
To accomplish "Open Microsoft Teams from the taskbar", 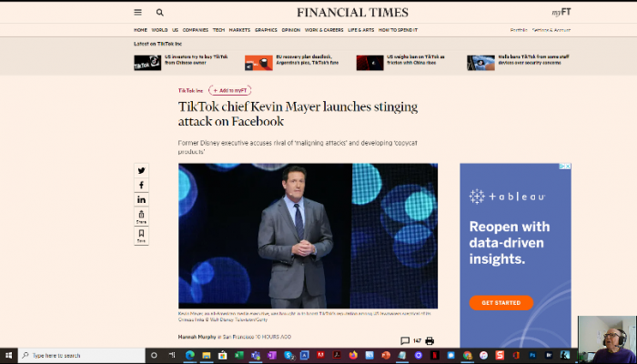I will point(256,356).
